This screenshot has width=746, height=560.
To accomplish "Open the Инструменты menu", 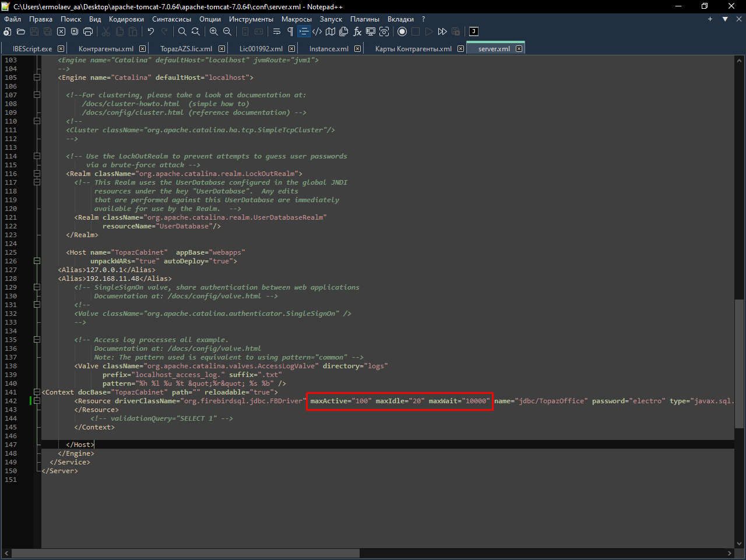I will point(251,19).
